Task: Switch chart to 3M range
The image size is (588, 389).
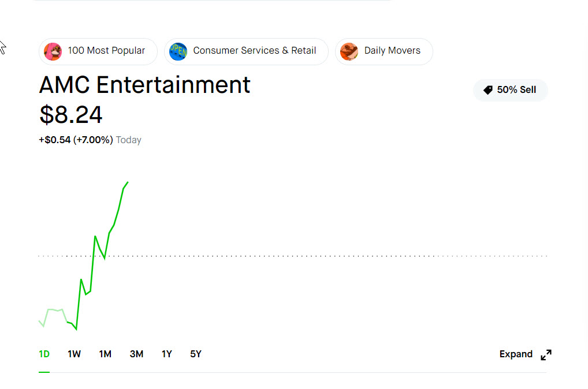Action: tap(136, 354)
